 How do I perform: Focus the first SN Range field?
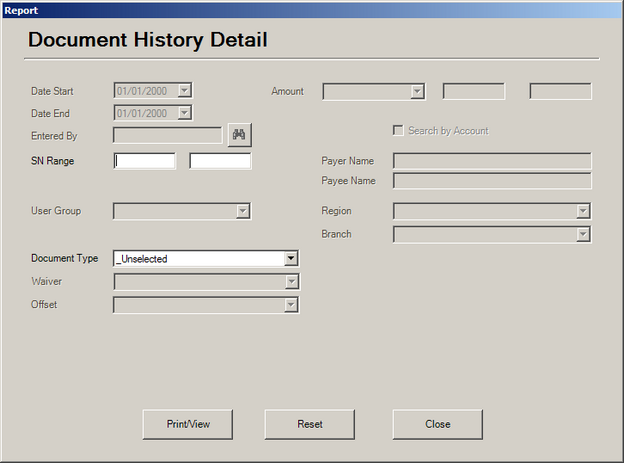[x=144, y=161]
